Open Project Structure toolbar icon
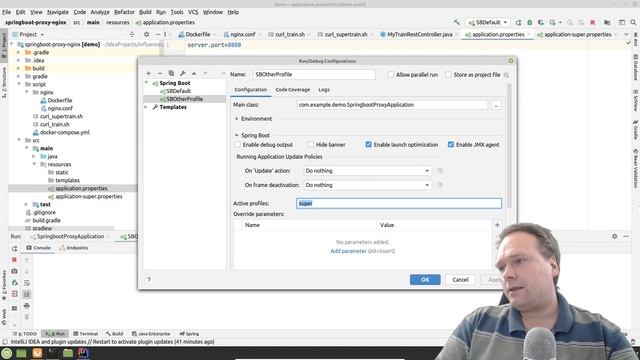640x360 pixels. tap(607, 22)
